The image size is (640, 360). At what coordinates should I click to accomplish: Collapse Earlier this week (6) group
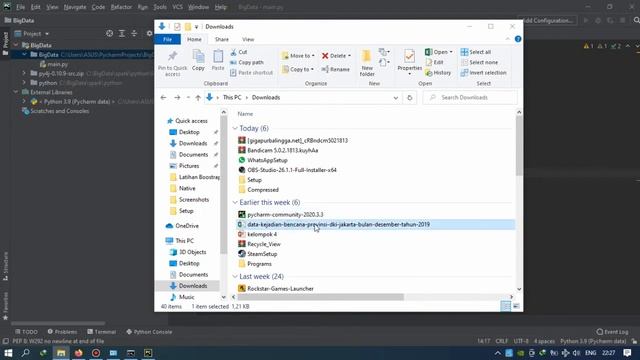point(235,202)
